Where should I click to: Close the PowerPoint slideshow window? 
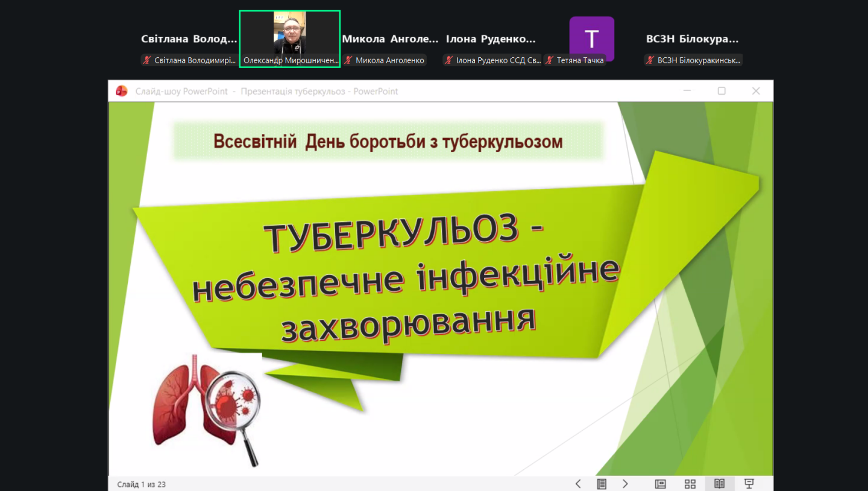756,91
